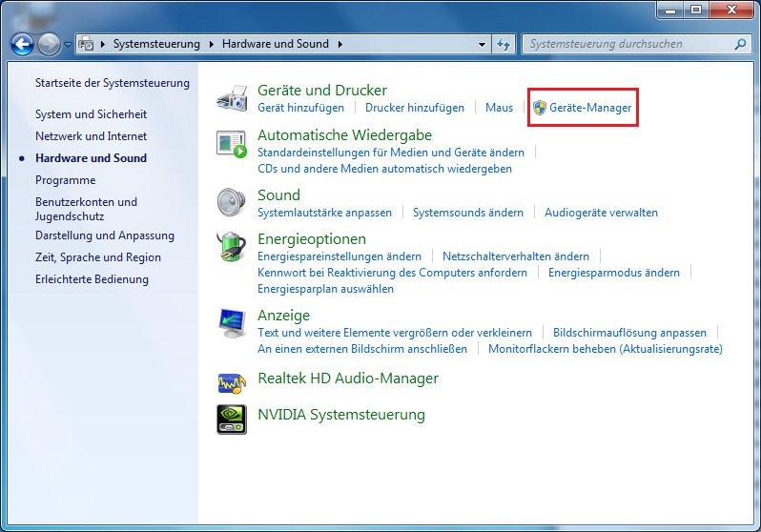Screen dimensions: 761x532
Task: Click the Anzeige monitor icon
Action: click(232, 323)
